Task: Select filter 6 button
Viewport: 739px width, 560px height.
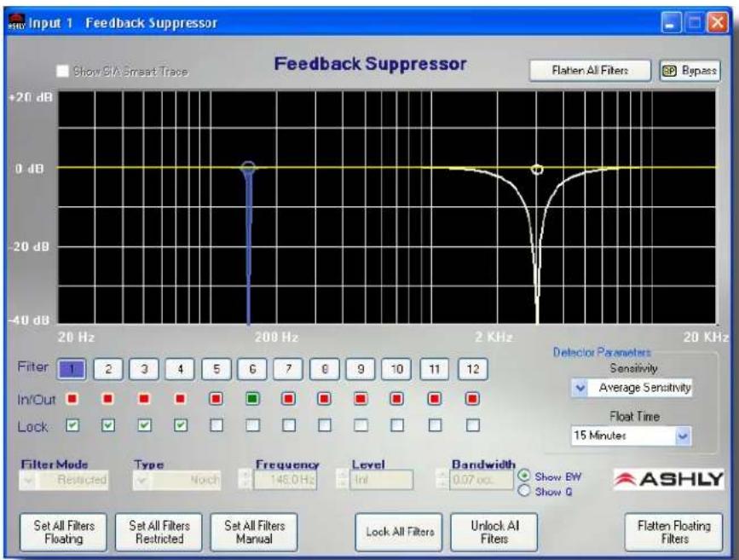Action: pyautogui.click(x=252, y=368)
